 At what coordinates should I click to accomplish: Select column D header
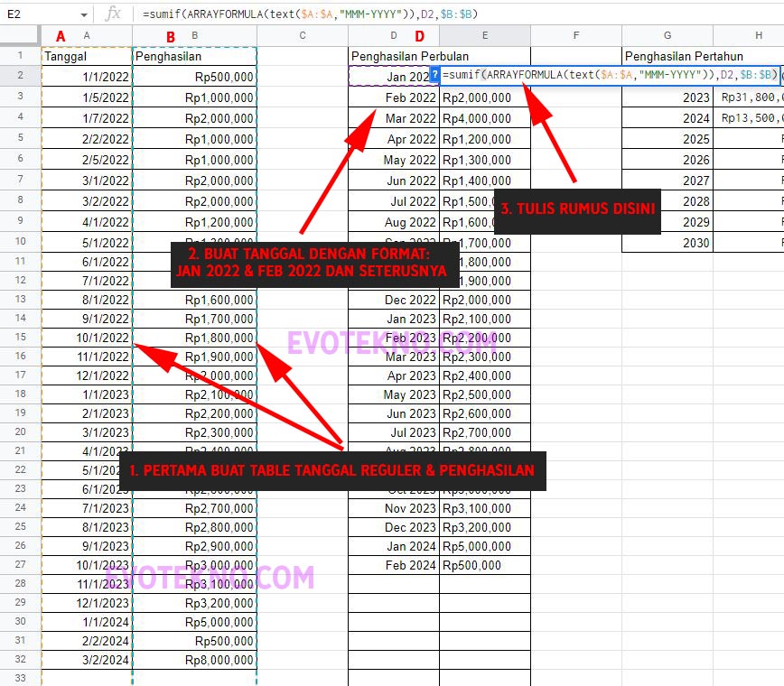pyautogui.click(x=394, y=35)
